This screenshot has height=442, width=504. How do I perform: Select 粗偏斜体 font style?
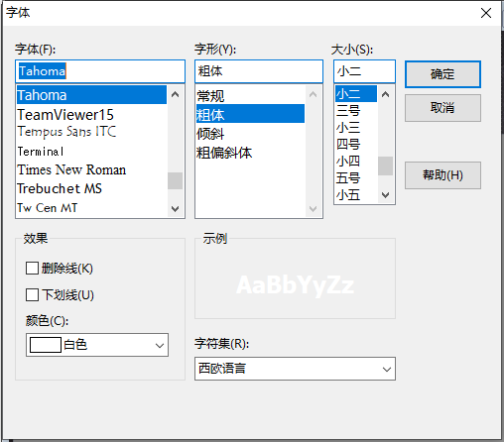click(x=250, y=153)
